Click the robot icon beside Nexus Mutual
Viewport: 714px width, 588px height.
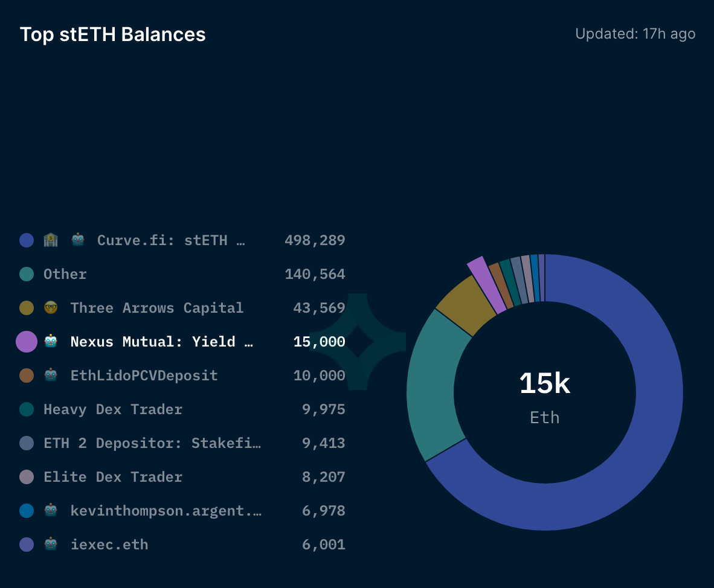point(51,341)
